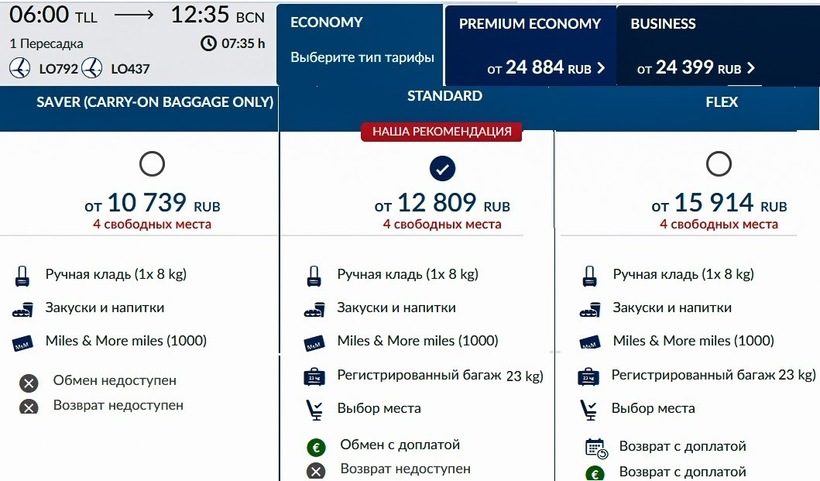Click the flight number LO437

[x=130, y=68]
